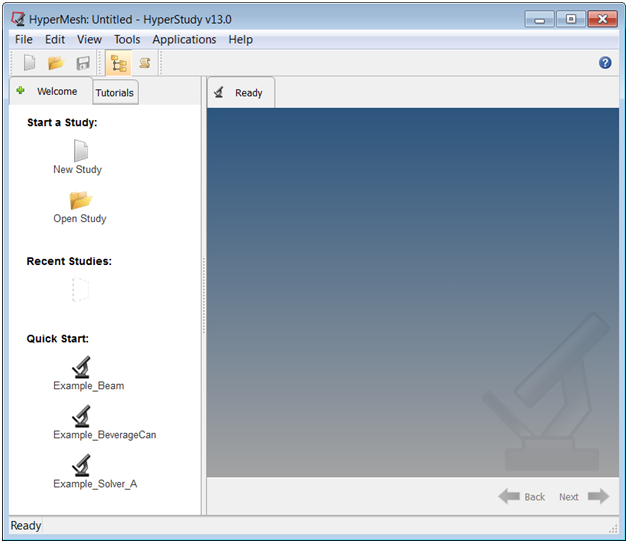Click the New Study page icon

[x=80, y=152]
